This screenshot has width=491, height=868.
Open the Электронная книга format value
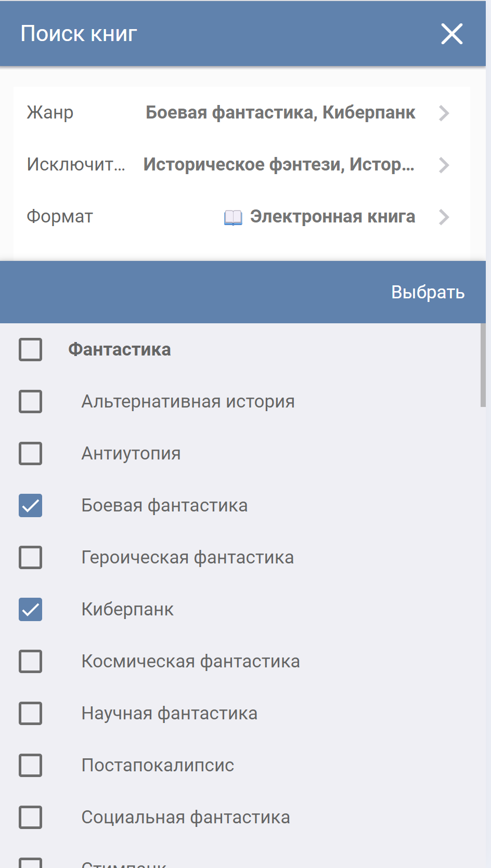coord(332,217)
